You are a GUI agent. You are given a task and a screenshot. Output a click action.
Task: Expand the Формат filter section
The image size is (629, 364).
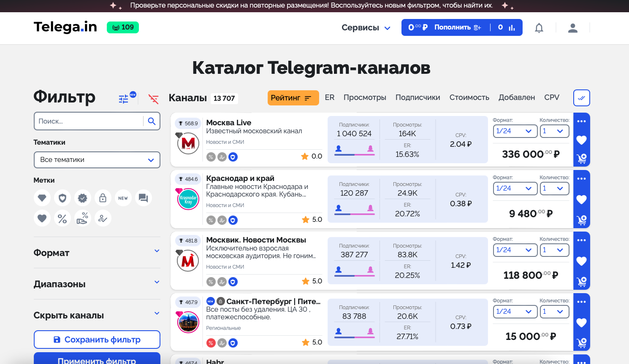click(x=97, y=253)
